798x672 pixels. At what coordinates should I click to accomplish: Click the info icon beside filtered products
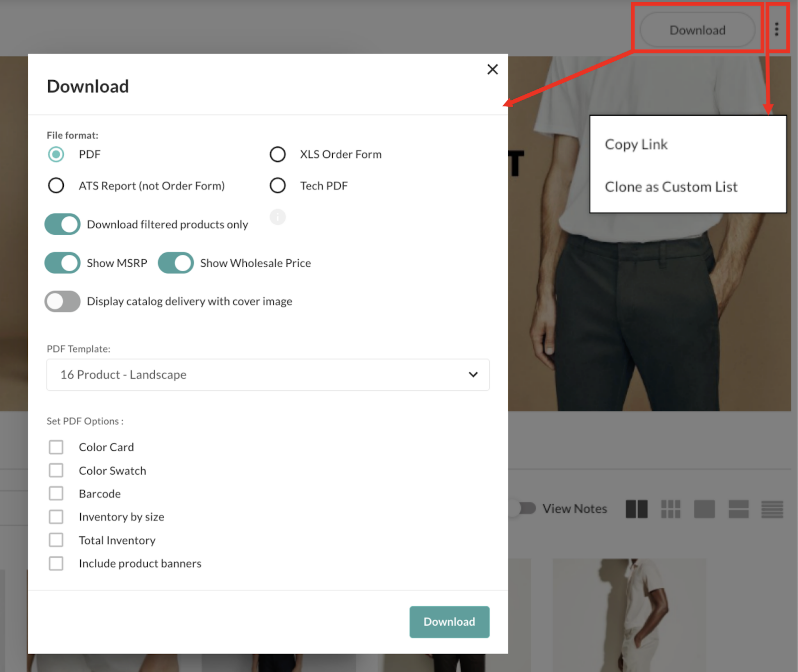coord(278,217)
